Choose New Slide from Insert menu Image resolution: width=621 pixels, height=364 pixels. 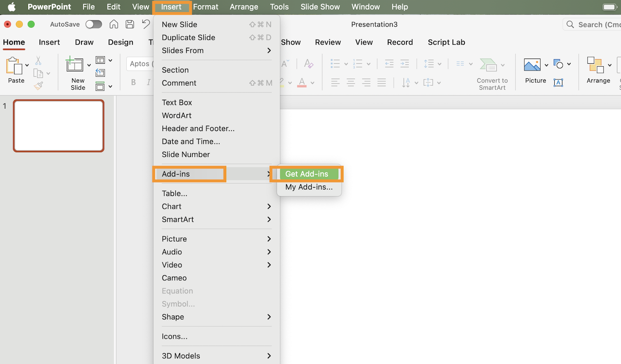tap(217, 24)
